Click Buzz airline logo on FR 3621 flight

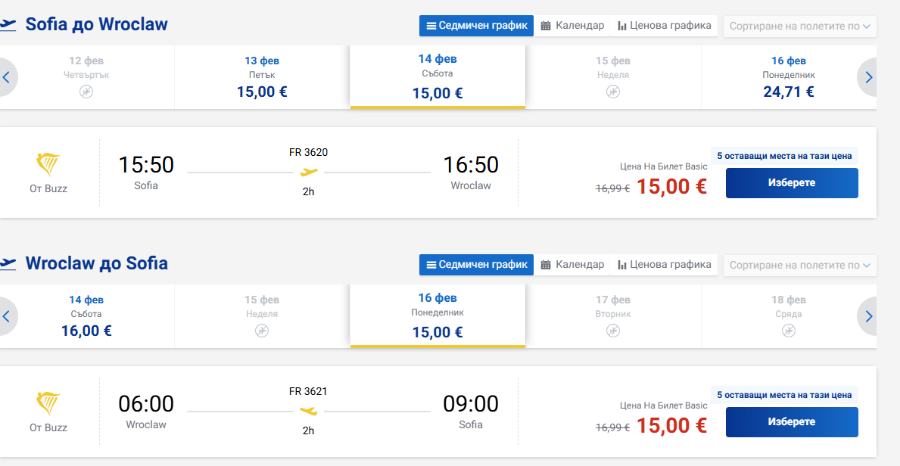pyautogui.click(x=48, y=404)
